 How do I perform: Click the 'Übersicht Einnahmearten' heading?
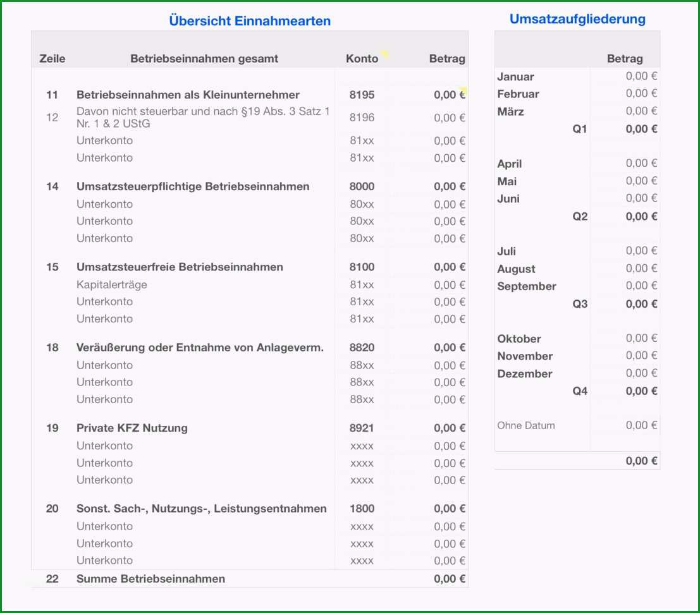(250, 21)
